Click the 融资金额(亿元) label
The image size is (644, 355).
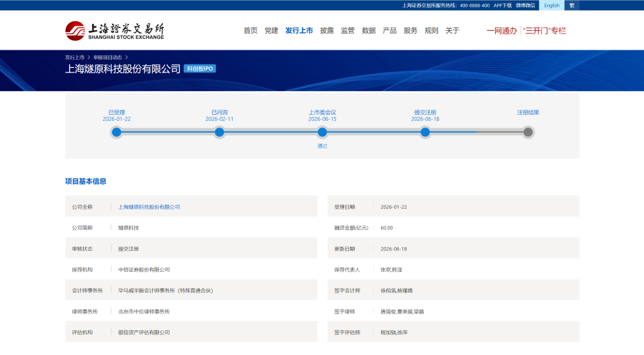[x=351, y=227]
